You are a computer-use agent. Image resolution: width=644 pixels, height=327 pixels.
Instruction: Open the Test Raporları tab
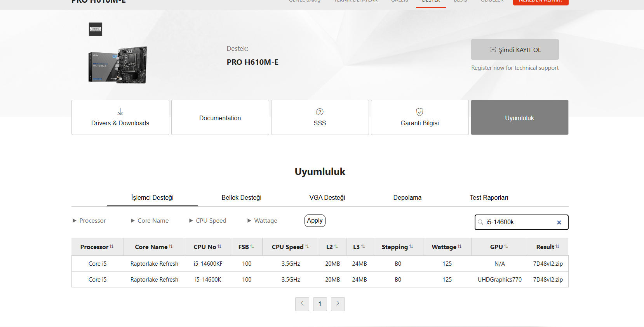(x=489, y=198)
